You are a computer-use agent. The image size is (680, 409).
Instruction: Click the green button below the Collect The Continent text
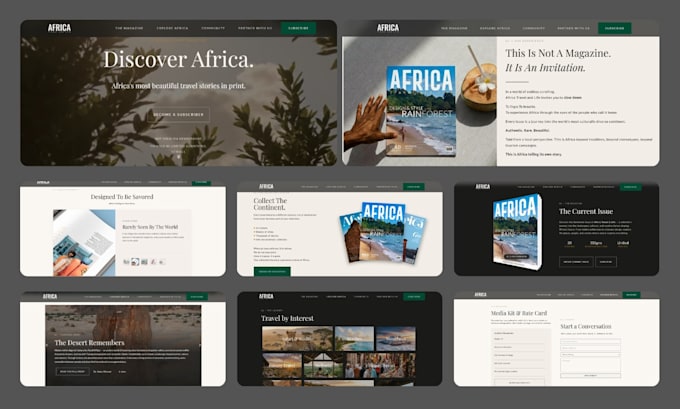point(272,272)
